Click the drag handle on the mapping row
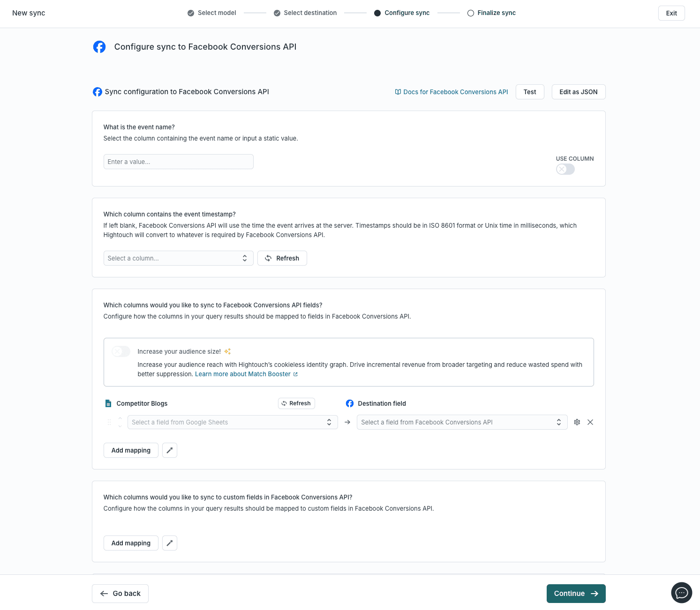The height and width of the screenshot is (610, 700). 109,422
